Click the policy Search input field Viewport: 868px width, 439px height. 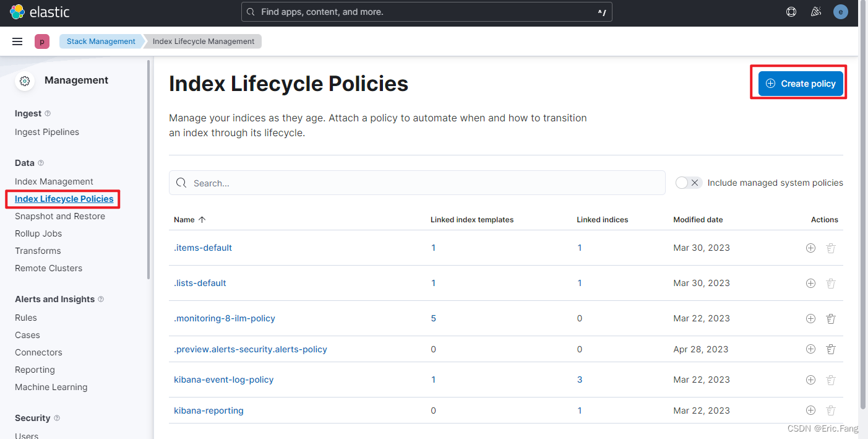(x=417, y=182)
